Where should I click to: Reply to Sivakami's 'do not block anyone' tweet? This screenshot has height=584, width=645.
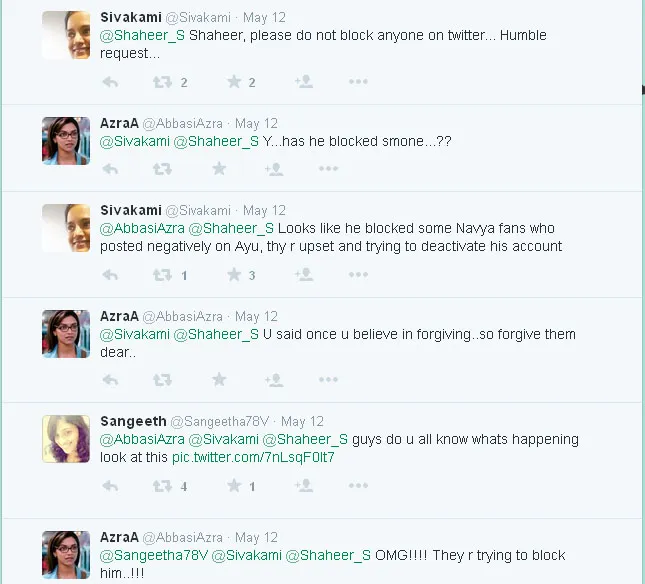click(x=110, y=81)
